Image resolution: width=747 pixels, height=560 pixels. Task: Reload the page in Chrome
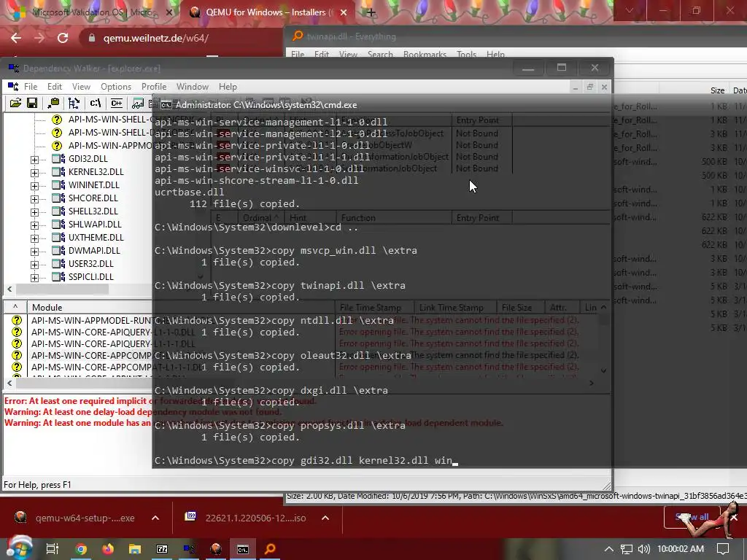(x=63, y=38)
